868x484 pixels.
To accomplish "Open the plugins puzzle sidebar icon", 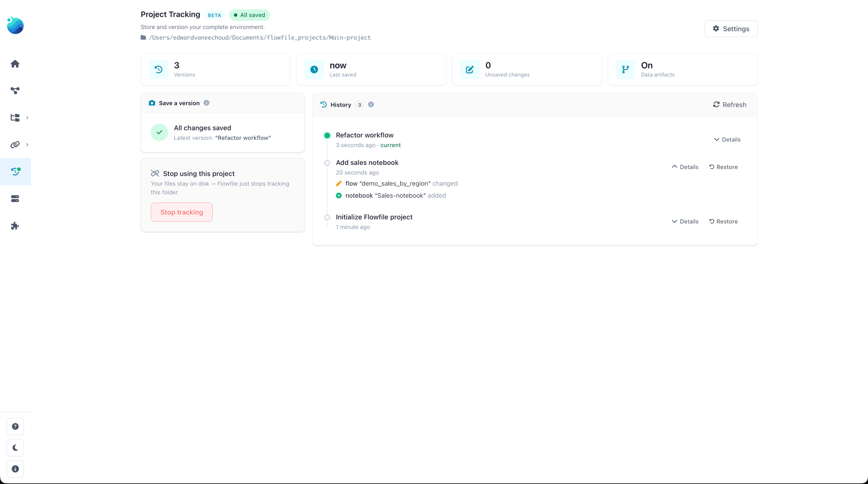I will [x=15, y=226].
